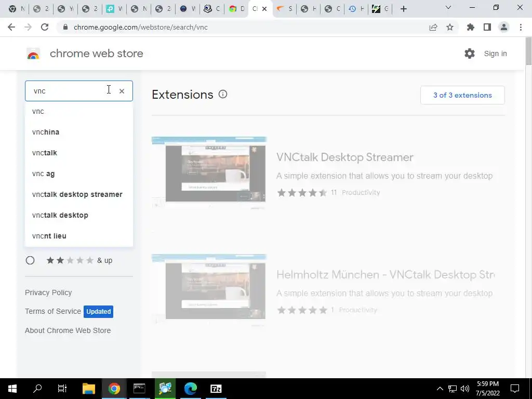Screen dimensions: 532x399
Task: Click VNCtalk Desktop Streamer thumbnail
Action: (x=209, y=172)
